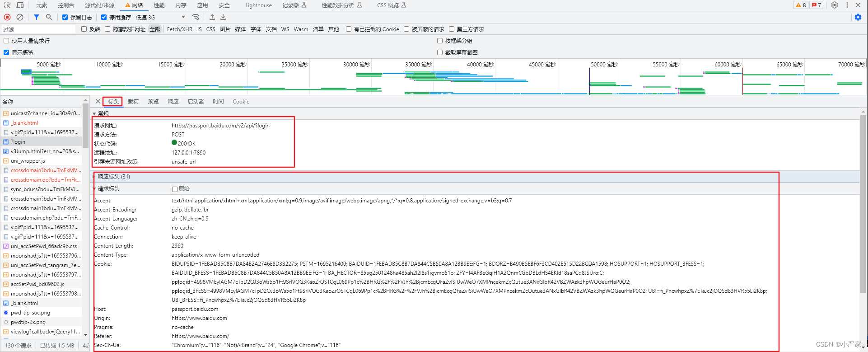Open the request Cookie tab
This screenshot has width=868, height=352.
coord(241,101)
